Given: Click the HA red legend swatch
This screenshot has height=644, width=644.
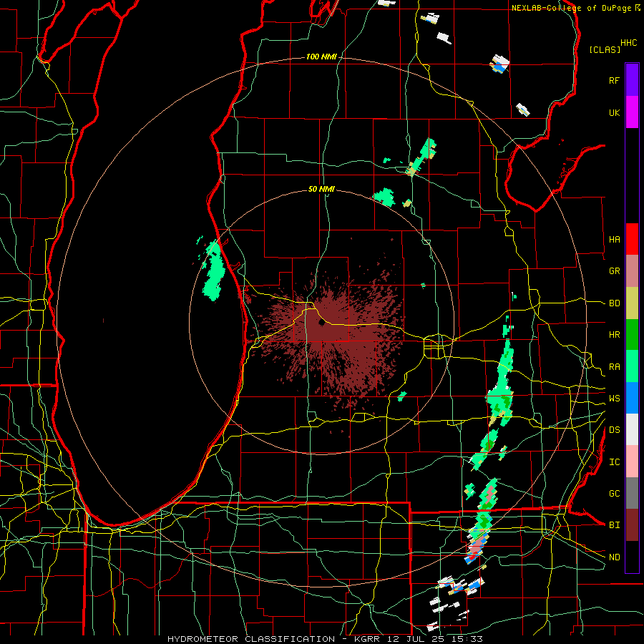Looking at the screenshot, I should click(632, 239).
